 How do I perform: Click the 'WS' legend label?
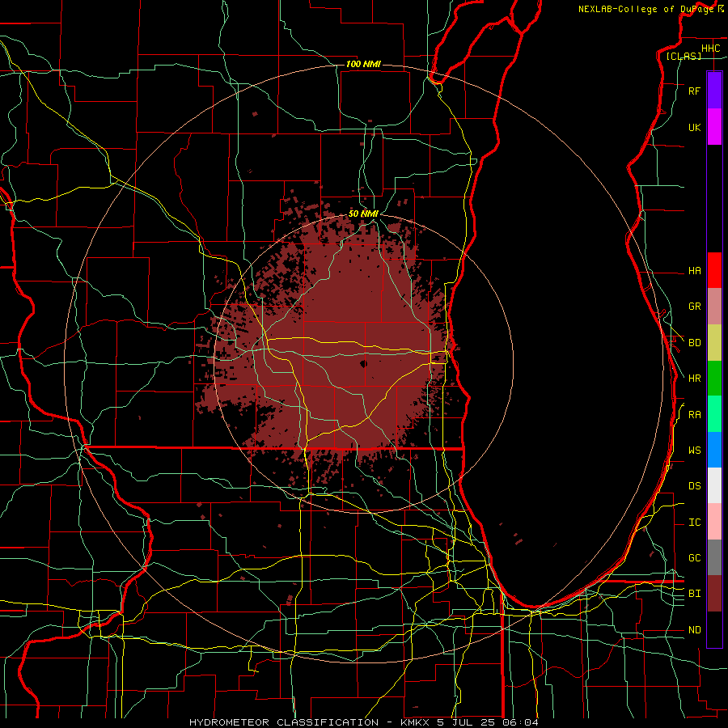695,451
